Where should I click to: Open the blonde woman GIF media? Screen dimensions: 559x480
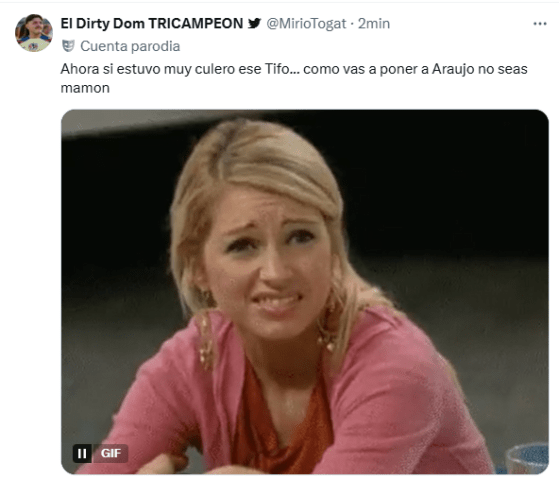point(305,292)
